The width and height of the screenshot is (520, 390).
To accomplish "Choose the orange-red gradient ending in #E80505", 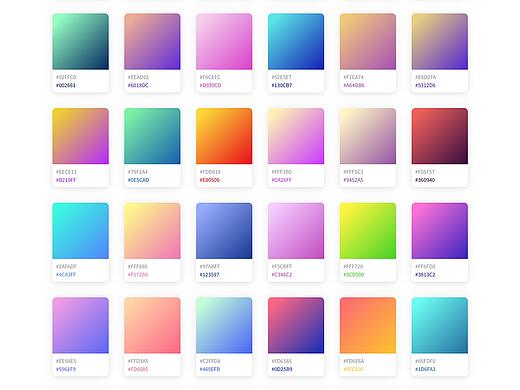I will pyautogui.click(x=224, y=136).
